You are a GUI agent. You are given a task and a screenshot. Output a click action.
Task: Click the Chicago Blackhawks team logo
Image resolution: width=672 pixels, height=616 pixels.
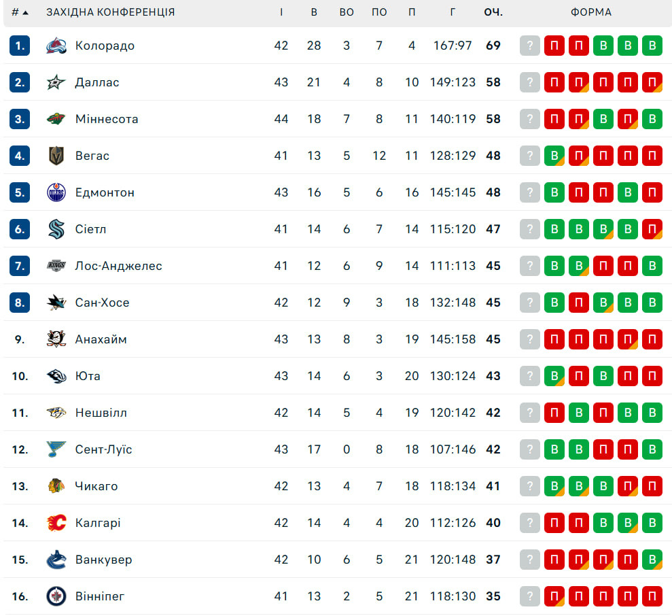click(x=56, y=486)
